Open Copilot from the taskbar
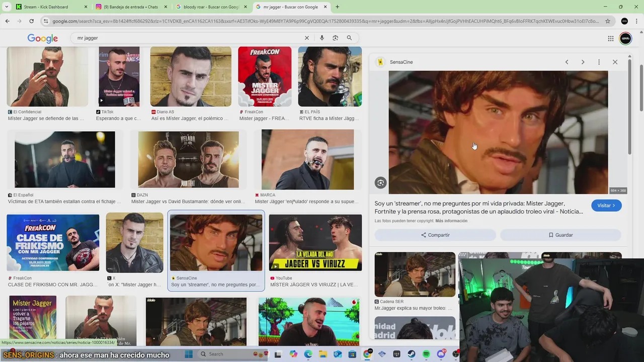 click(294, 354)
